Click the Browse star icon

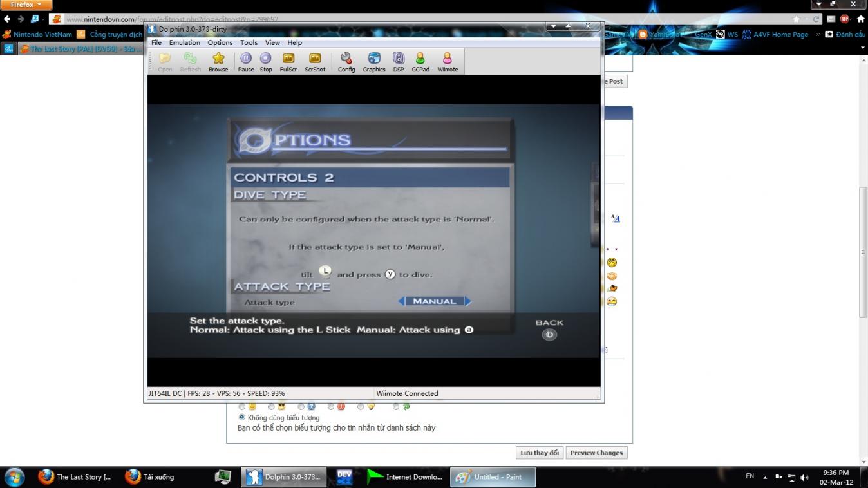tap(218, 62)
